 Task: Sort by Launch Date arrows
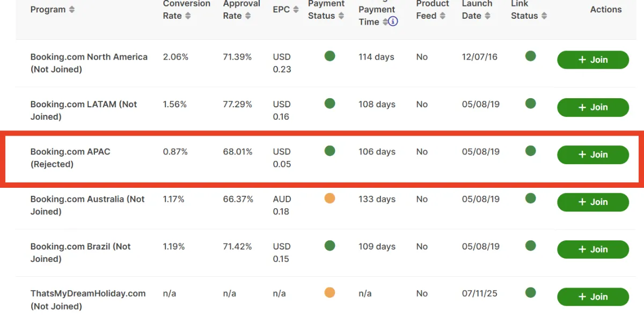(487, 16)
